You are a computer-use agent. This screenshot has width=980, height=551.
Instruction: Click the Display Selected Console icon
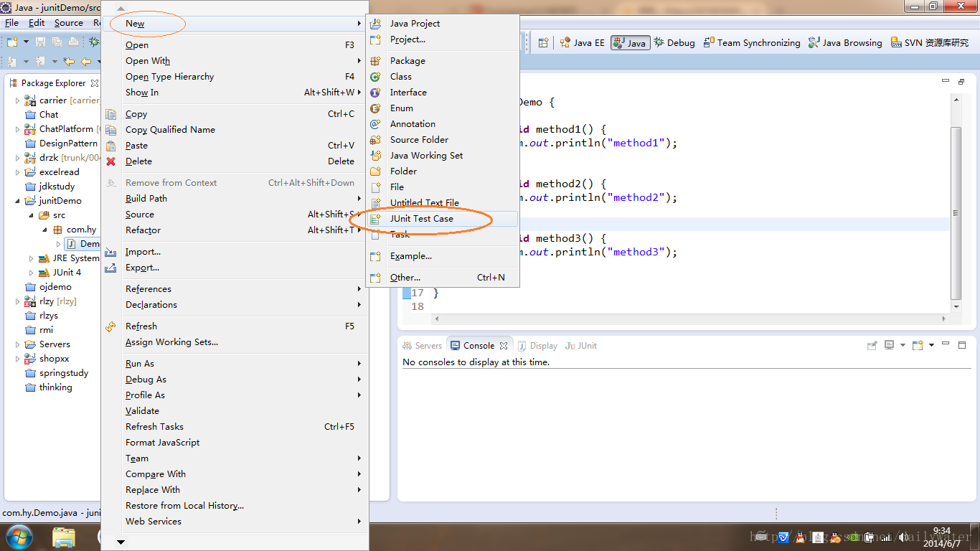tap(890, 346)
